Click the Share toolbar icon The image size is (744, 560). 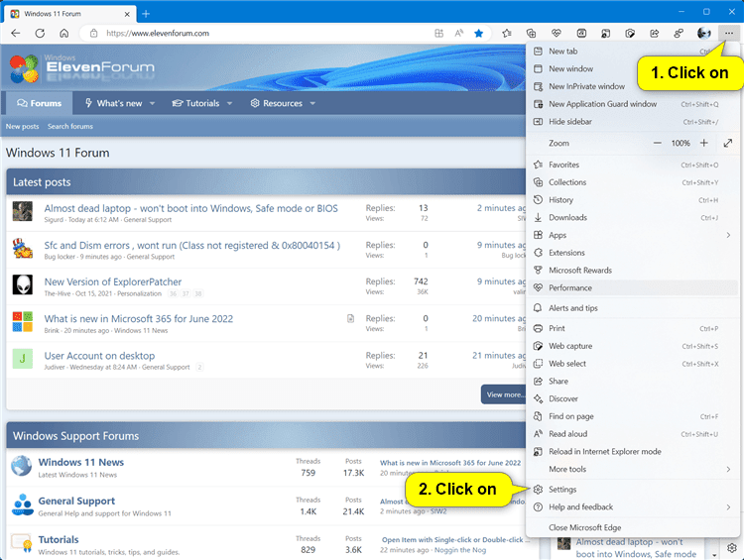[655, 33]
